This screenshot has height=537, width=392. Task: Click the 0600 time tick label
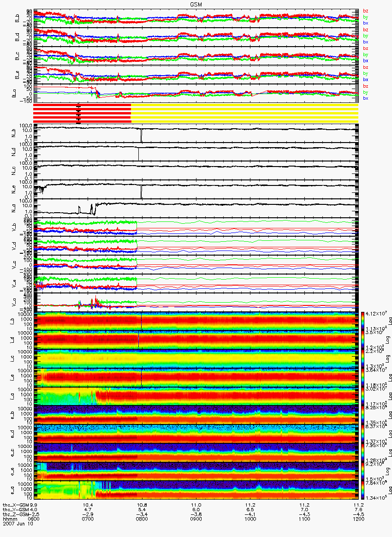[x=34, y=519]
